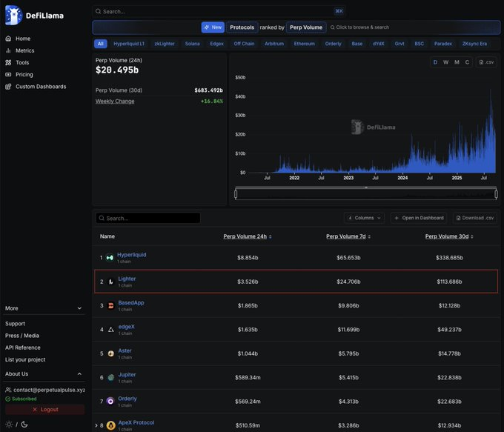The image size is (504, 432).
Task: Select the zkLighter chain tab
Action: pos(165,44)
